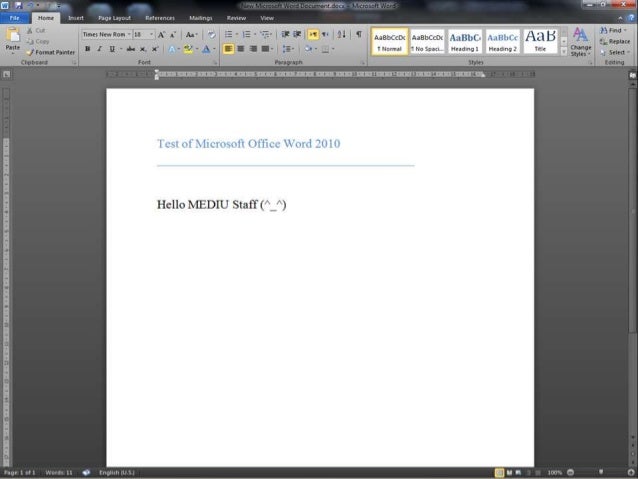Open the Select dropdown
The width and height of the screenshot is (638, 479).
615,52
